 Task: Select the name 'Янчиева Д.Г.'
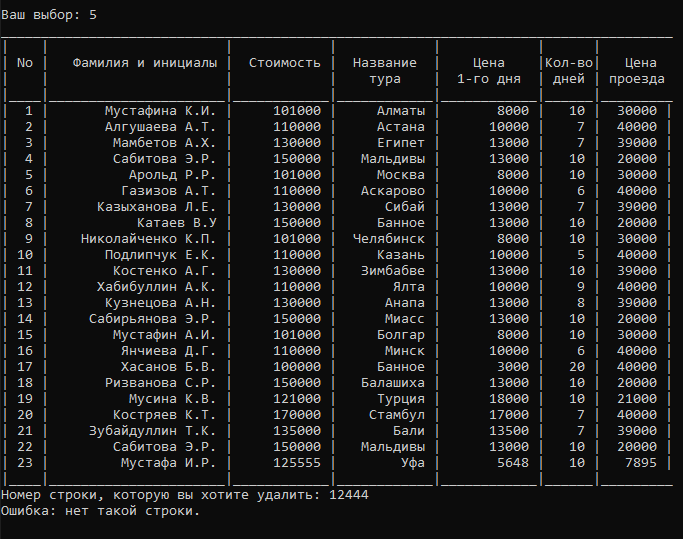click(168, 351)
